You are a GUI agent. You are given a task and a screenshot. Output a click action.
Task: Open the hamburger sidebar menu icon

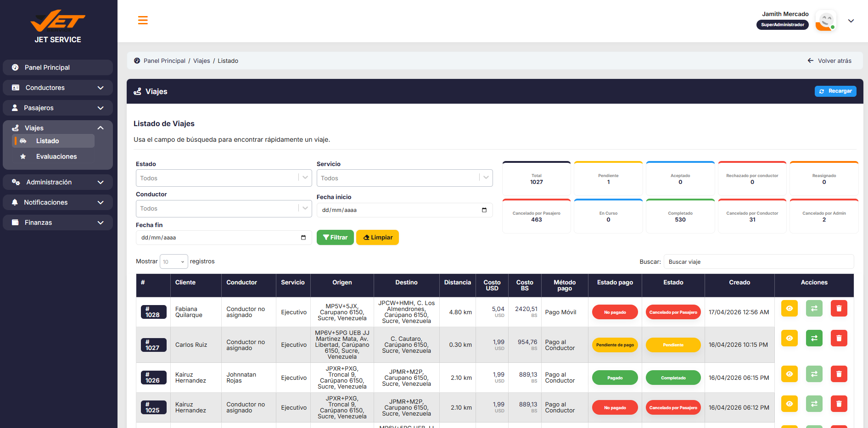pos(143,20)
